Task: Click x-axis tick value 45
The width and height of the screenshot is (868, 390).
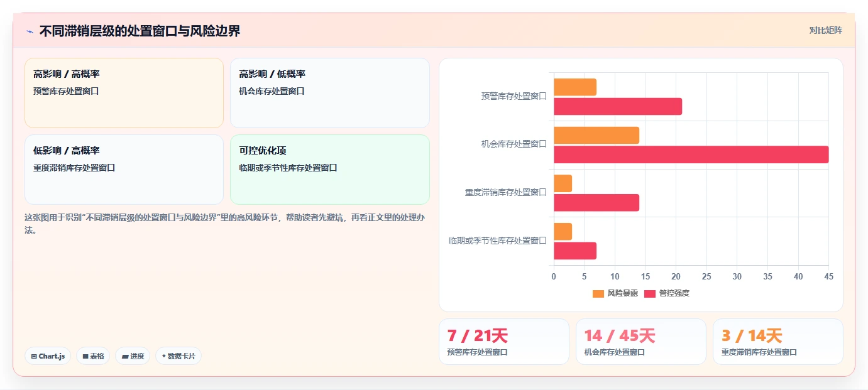Action: point(828,276)
